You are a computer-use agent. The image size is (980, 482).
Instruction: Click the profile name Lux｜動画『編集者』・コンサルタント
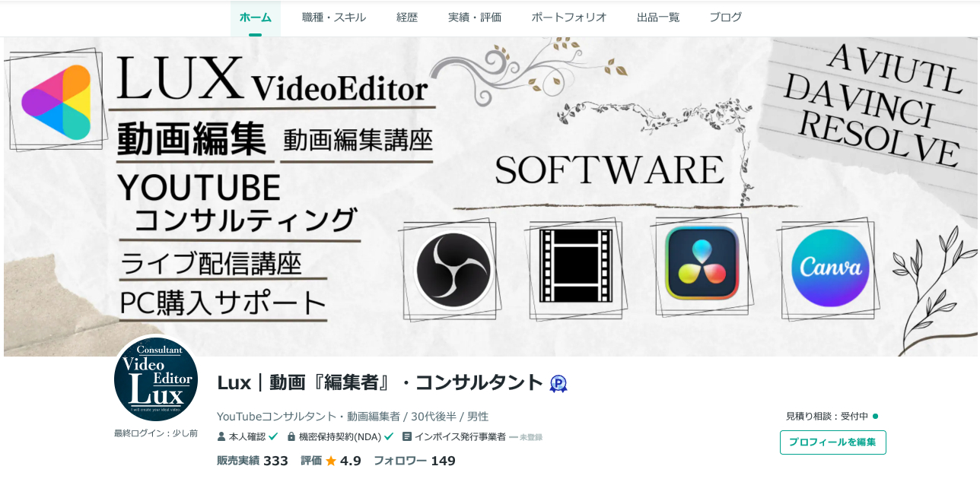(380, 382)
